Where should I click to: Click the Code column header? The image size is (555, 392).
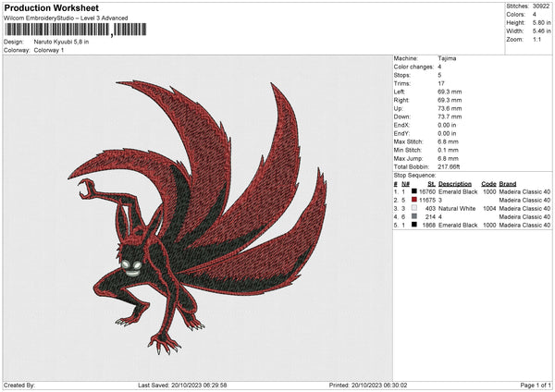pos(488,184)
